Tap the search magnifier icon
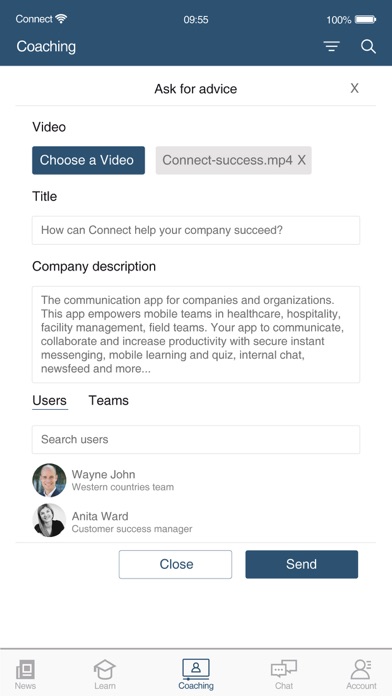 368,46
